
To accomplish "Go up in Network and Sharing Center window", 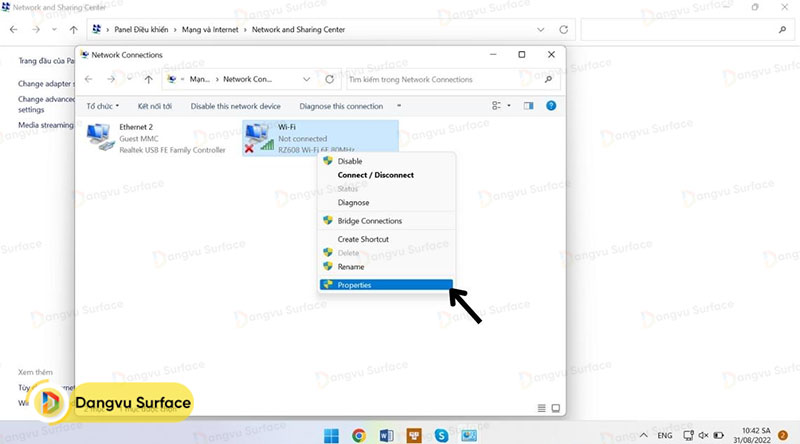I will [73, 30].
